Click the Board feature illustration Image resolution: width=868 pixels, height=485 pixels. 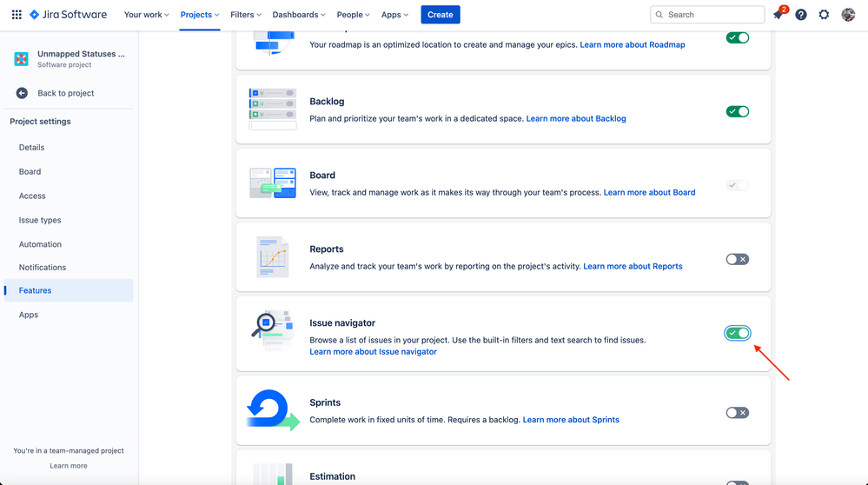(x=272, y=183)
